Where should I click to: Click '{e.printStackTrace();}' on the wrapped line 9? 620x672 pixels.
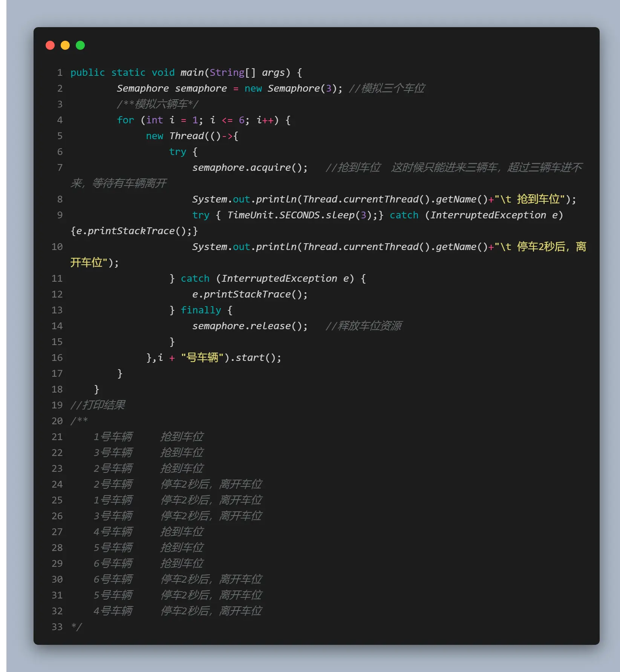(x=134, y=231)
